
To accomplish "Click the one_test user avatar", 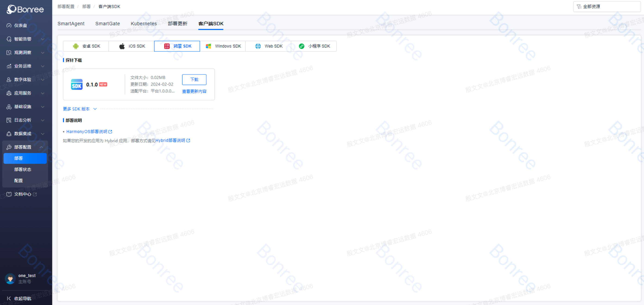I will coord(10,279).
